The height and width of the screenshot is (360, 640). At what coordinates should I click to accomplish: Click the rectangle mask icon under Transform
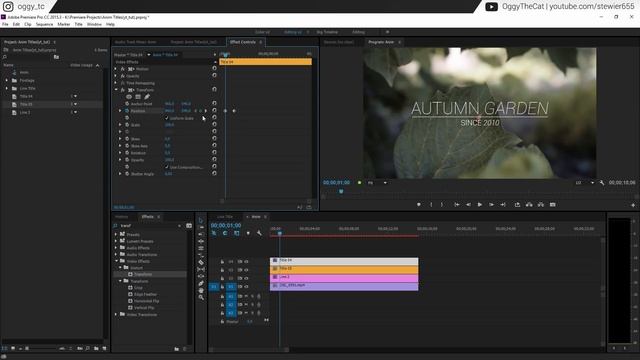(138, 97)
